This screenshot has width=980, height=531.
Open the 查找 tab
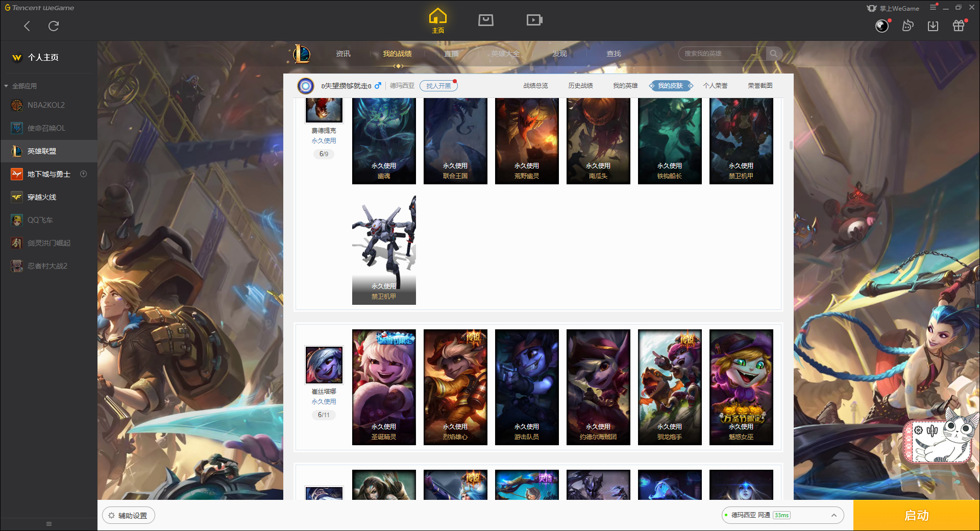tap(614, 54)
